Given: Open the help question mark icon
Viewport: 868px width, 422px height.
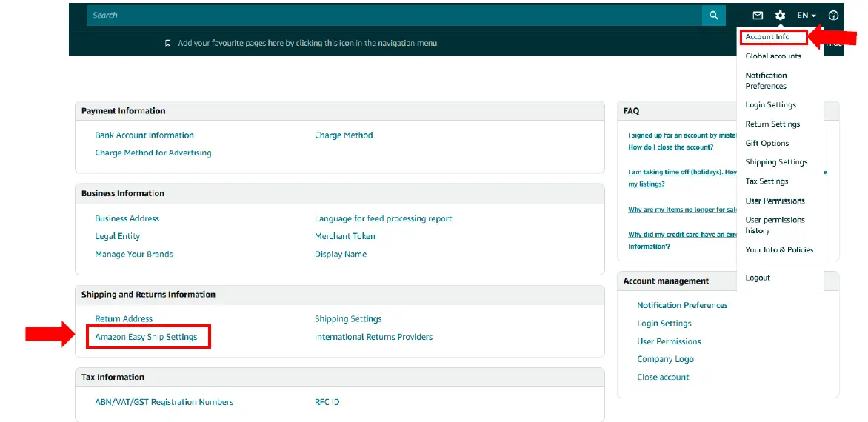Looking at the screenshot, I should click(833, 16).
